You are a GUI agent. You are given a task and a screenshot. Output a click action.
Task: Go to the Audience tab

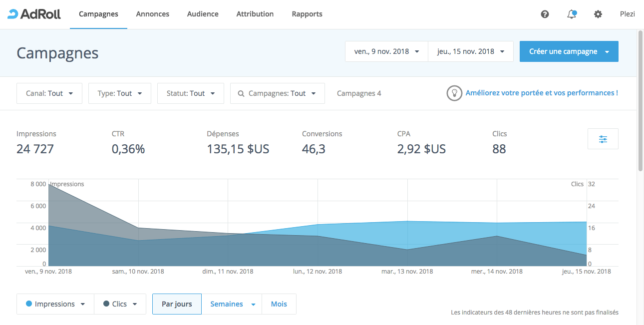pyautogui.click(x=203, y=14)
